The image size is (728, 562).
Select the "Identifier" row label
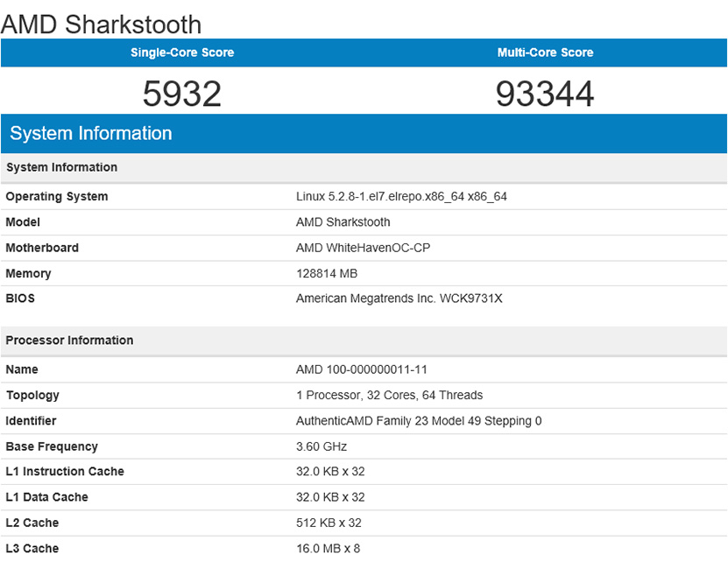(31, 421)
